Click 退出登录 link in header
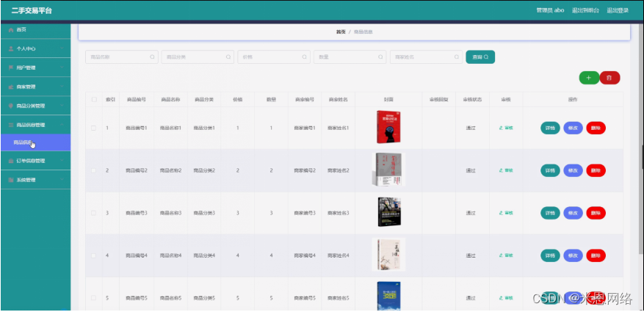The image size is (644, 312). (618, 11)
